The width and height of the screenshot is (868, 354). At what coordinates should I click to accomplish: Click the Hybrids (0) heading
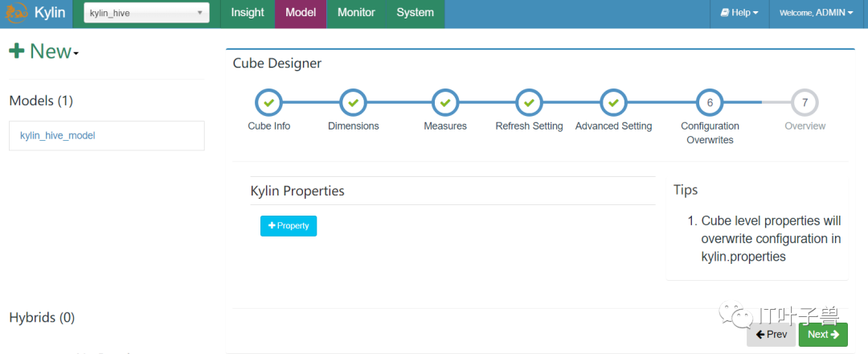pos(42,318)
